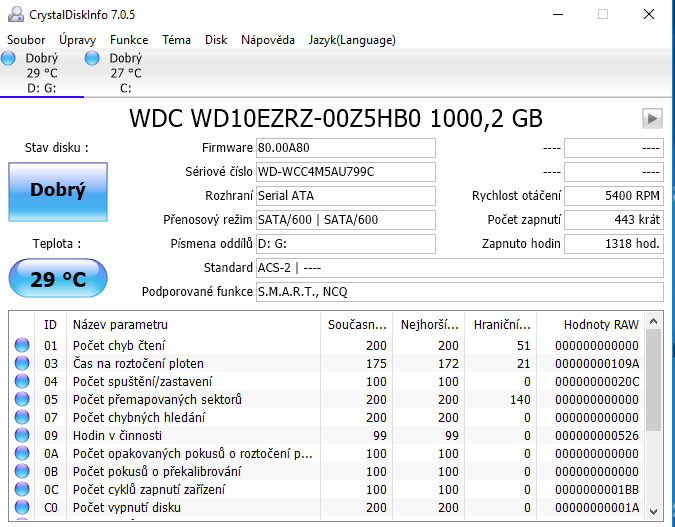Click the Hraniční... column header
675x527 pixels.
(501, 324)
